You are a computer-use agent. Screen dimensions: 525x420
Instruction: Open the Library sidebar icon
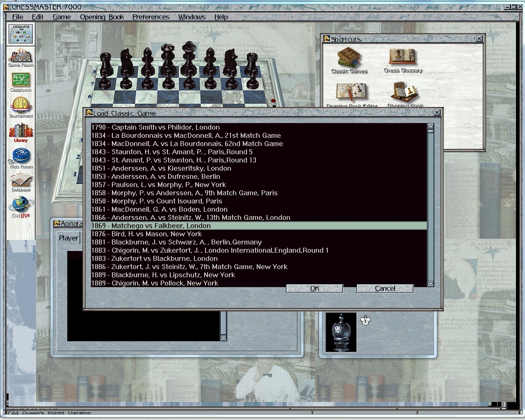click(x=21, y=132)
